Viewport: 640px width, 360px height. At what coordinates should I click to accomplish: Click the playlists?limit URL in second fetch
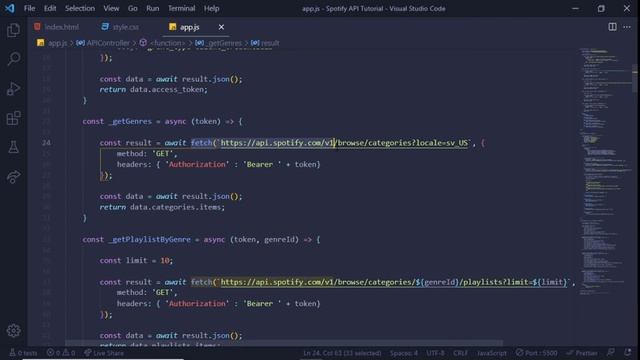[x=394, y=282]
